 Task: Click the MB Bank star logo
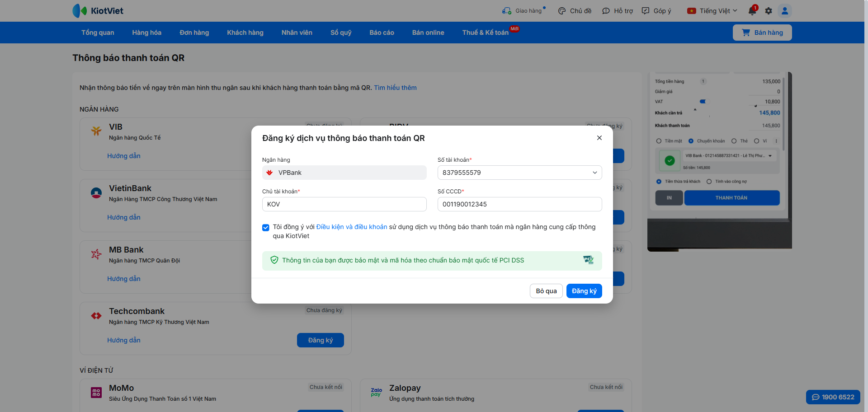tap(96, 254)
